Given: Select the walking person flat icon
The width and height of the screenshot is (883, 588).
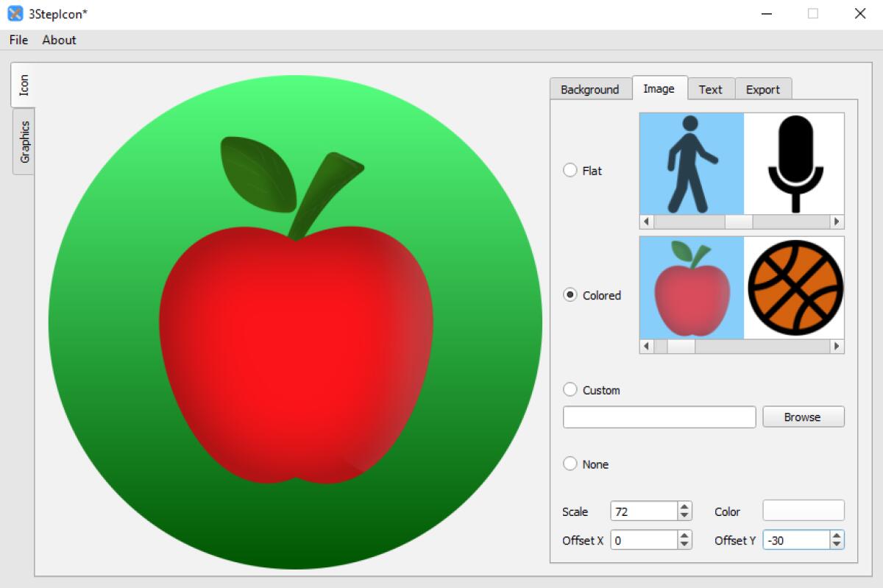Looking at the screenshot, I should (690, 163).
